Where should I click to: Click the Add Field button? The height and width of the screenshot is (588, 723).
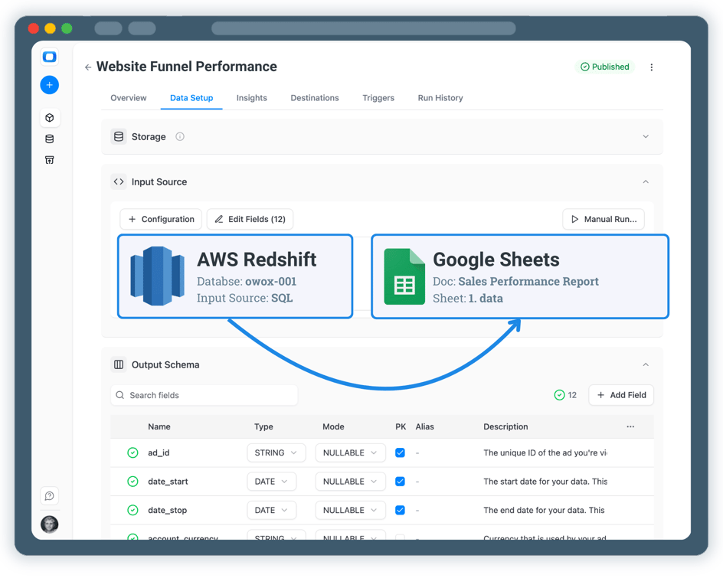coord(621,395)
